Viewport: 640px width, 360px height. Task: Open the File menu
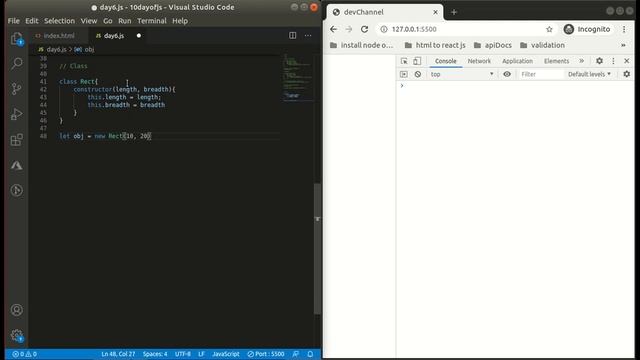tap(13, 21)
